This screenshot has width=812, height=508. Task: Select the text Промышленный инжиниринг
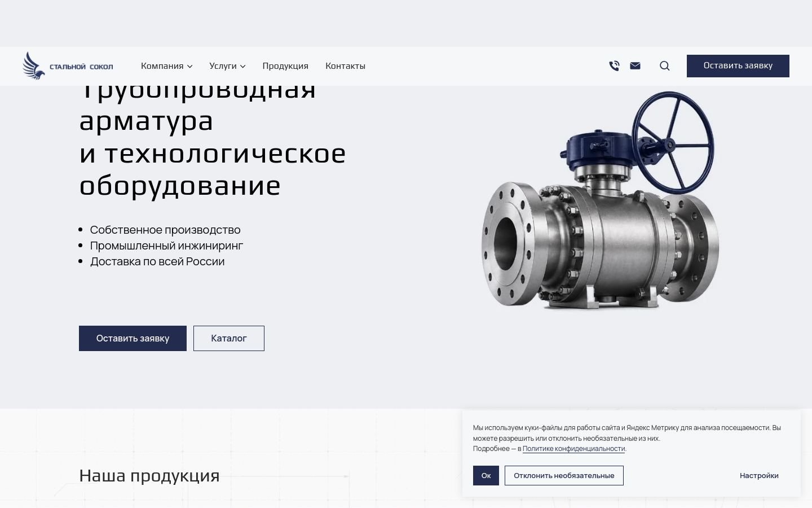[166, 246]
